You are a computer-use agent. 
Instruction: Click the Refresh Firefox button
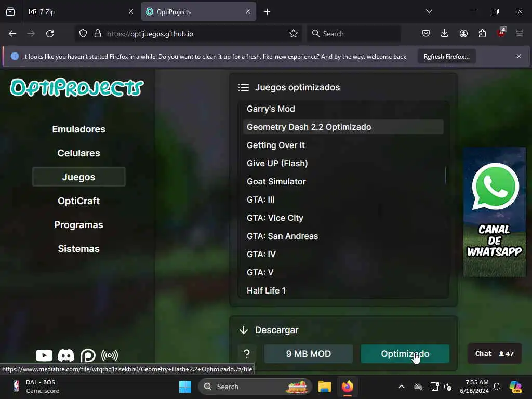446,56
